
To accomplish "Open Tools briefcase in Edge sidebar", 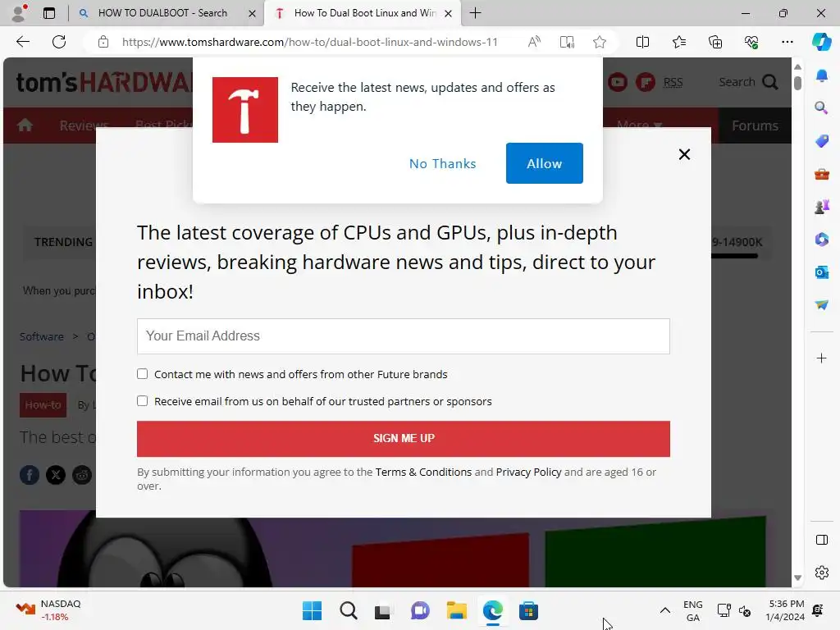I will pos(821,174).
